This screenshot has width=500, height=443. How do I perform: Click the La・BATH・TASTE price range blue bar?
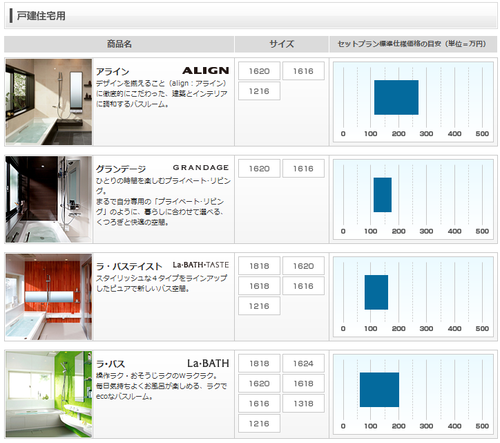click(x=376, y=292)
